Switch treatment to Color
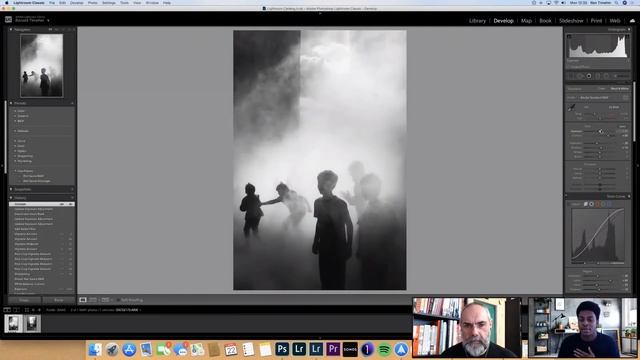 pos(602,89)
